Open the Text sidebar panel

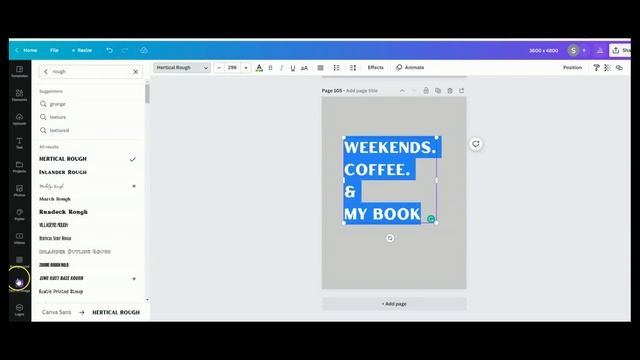pyautogui.click(x=19, y=143)
